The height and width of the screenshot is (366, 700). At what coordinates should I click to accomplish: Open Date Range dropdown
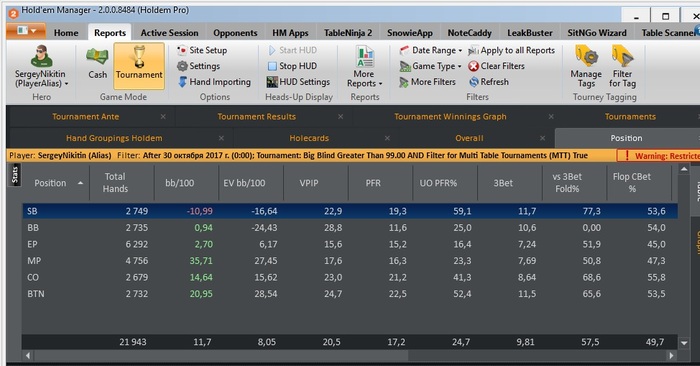pyautogui.click(x=431, y=50)
